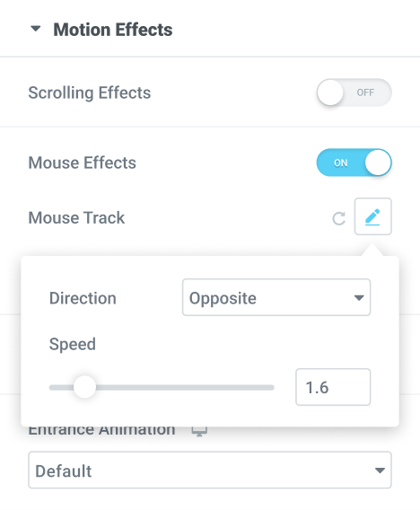
Task: Click the Speed label in popover
Action: pyautogui.click(x=73, y=344)
